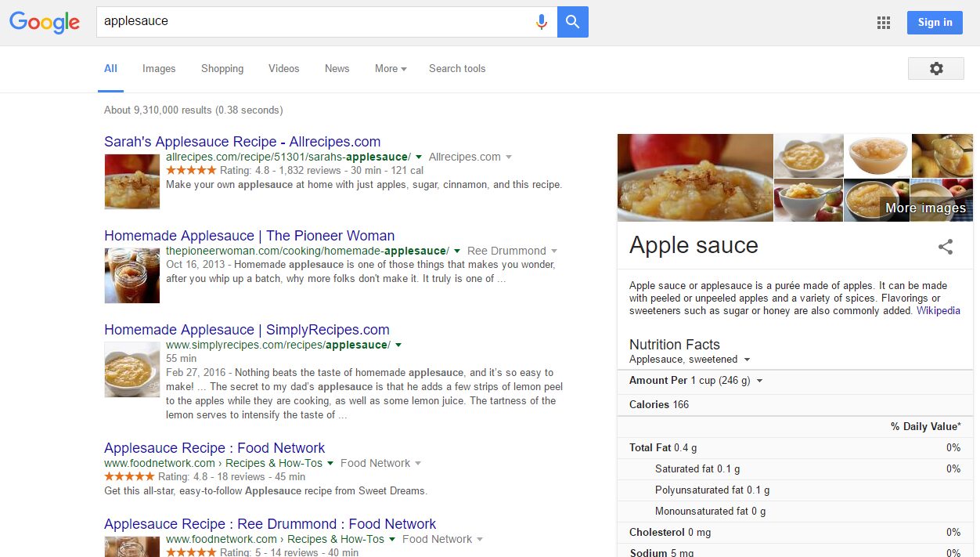Click the blue magnifier search button
This screenshot has width=980, height=557.
pyautogui.click(x=573, y=22)
